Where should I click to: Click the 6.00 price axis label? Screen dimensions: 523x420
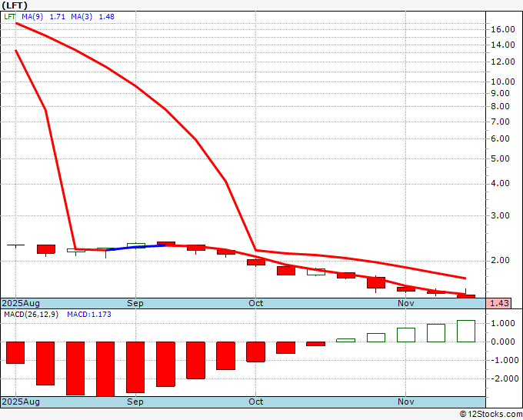pos(501,138)
